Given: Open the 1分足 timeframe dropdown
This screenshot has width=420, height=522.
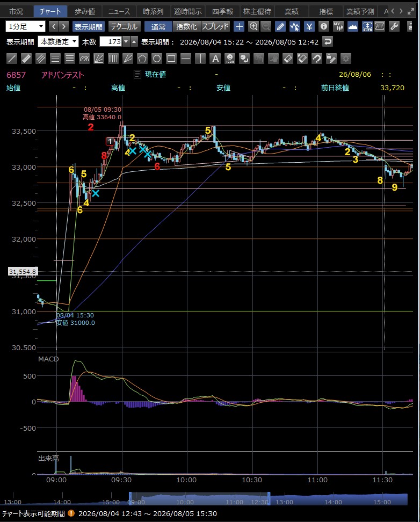Looking at the screenshot, I should (x=25, y=26).
